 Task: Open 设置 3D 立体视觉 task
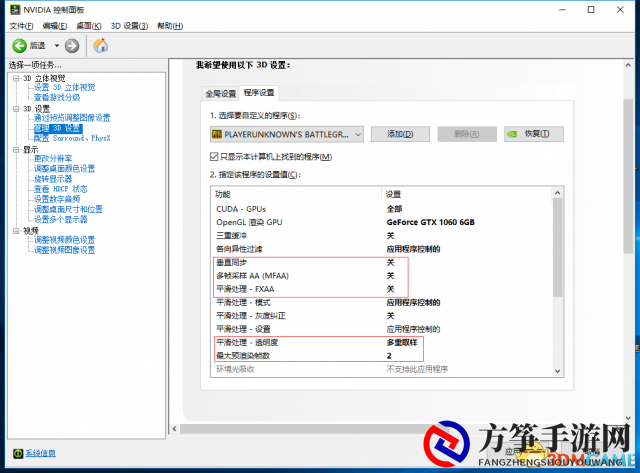(x=64, y=87)
